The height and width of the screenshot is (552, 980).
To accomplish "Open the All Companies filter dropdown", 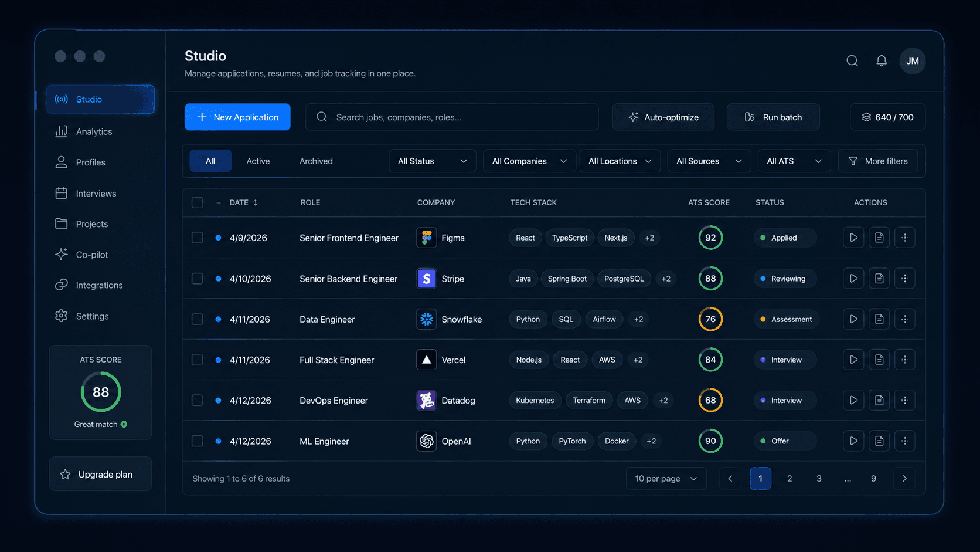I will pos(529,161).
